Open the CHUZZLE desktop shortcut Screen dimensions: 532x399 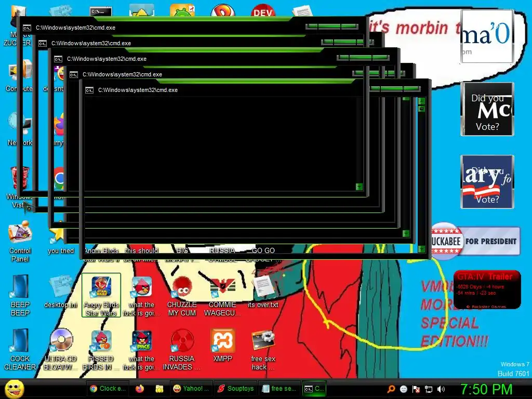[x=182, y=295]
